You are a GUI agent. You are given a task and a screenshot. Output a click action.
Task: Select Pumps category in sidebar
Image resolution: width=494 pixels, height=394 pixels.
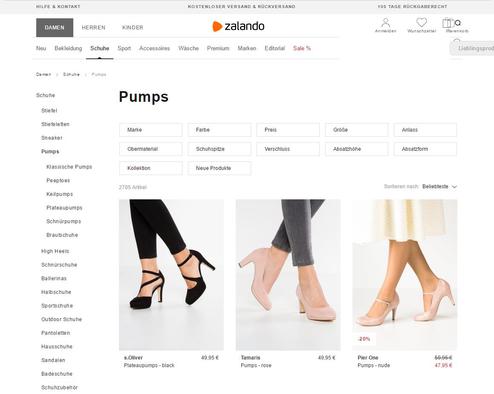[50, 151]
